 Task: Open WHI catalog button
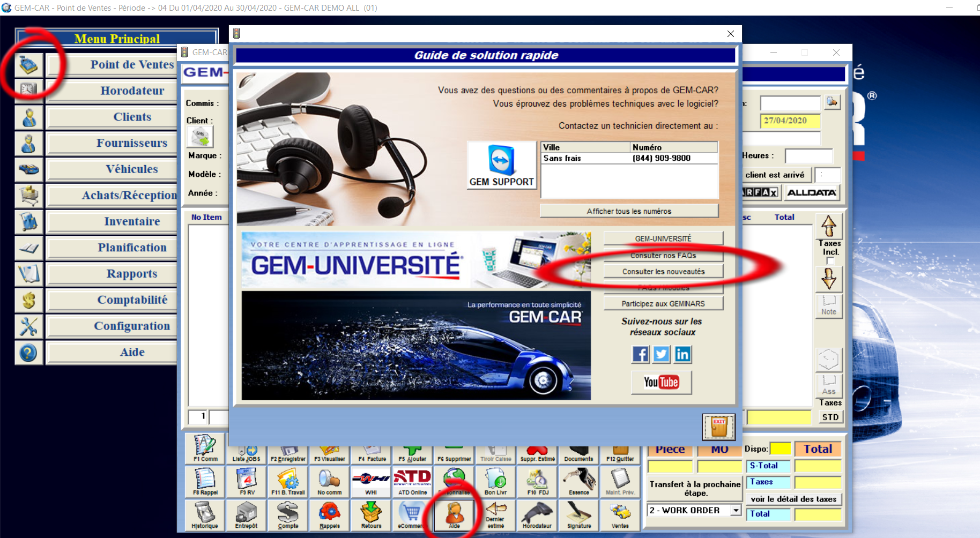click(371, 482)
